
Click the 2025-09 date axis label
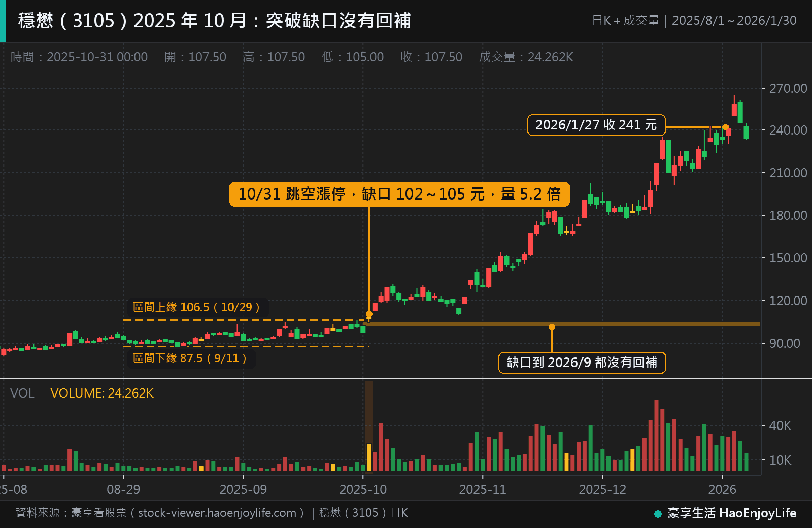coord(243,489)
